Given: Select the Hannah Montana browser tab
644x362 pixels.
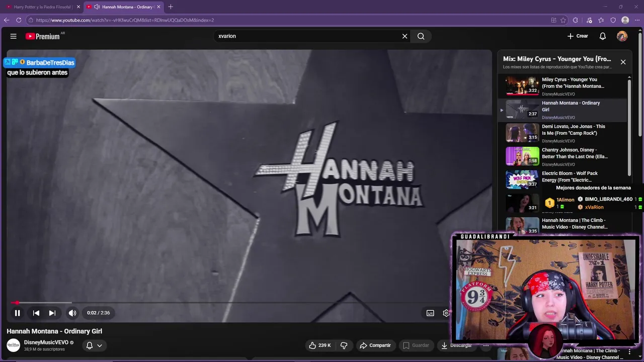Looking at the screenshot, I should (123, 7).
